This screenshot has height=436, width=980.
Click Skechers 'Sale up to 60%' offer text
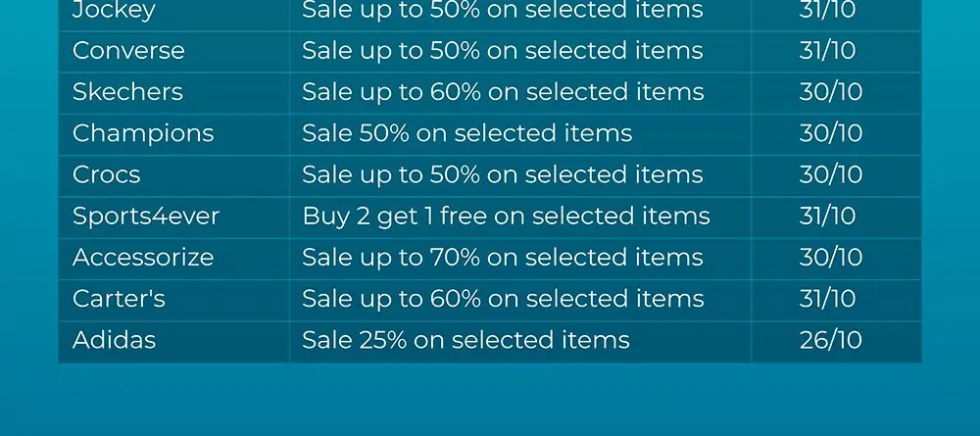coord(503,92)
